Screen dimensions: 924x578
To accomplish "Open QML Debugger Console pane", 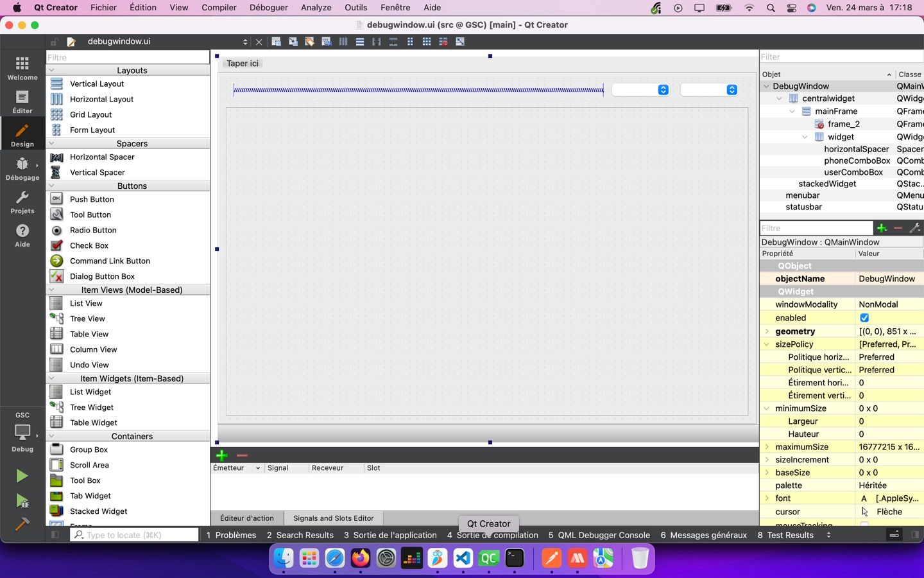I will pos(599,535).
